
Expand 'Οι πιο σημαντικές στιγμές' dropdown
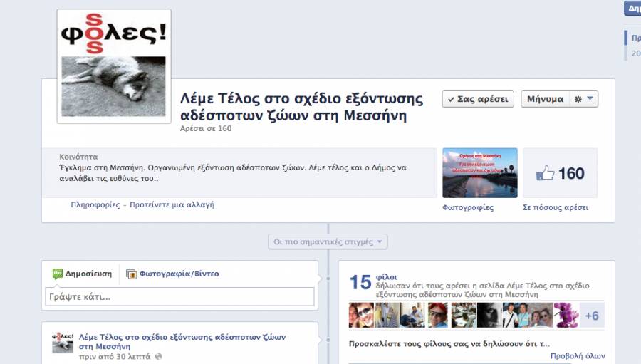tap(328, 241)
